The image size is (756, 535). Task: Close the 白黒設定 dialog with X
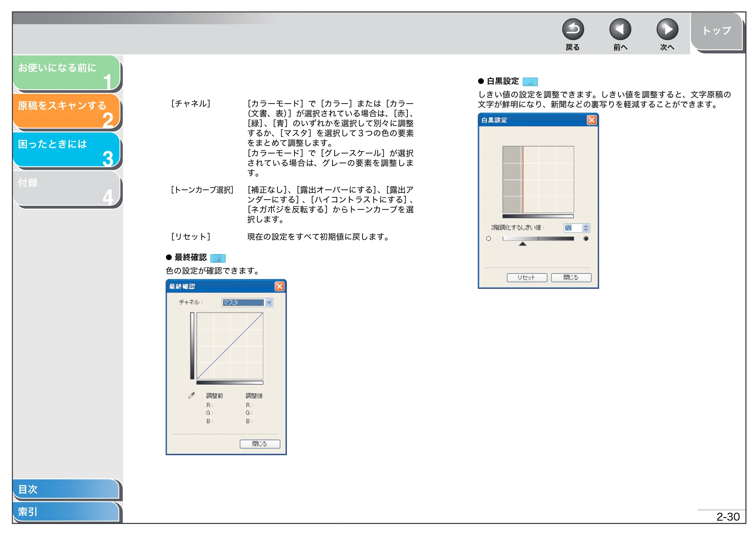[592, 120]
